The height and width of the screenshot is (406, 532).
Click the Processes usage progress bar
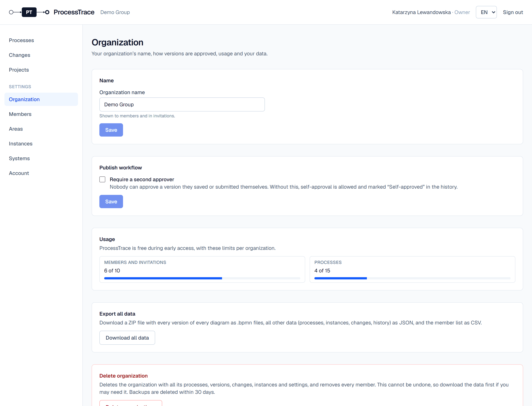(412, 278)
